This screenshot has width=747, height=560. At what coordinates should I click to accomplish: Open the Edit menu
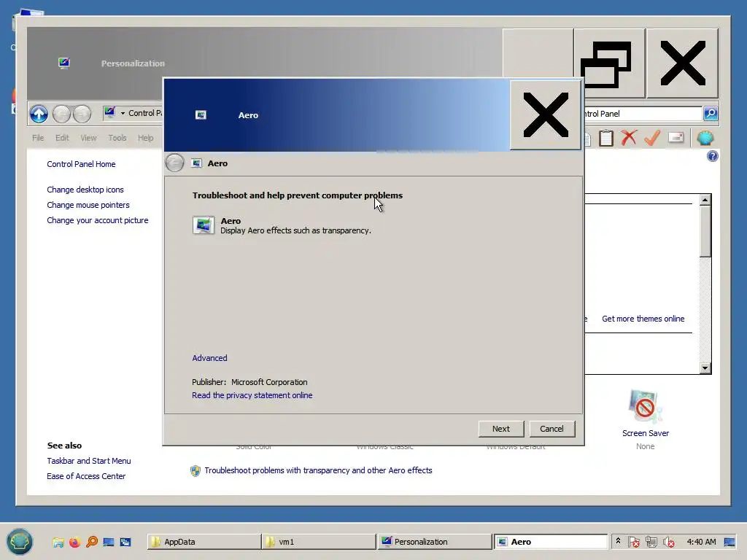point(62,138)
